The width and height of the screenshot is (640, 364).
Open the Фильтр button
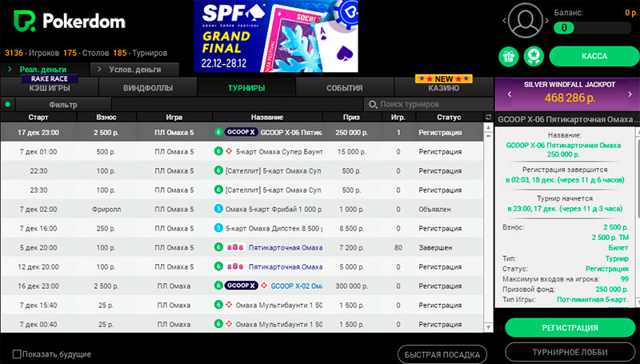pyautogui.click(x=63, y=105)
